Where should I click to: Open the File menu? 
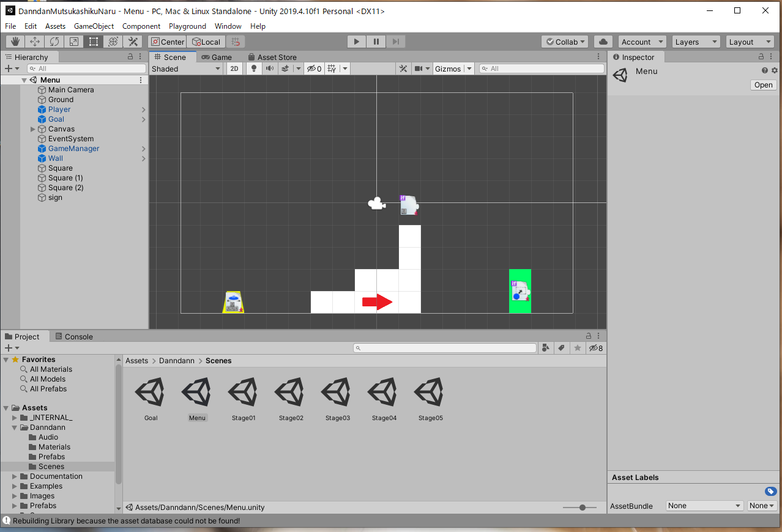click(x=10, y=26)
